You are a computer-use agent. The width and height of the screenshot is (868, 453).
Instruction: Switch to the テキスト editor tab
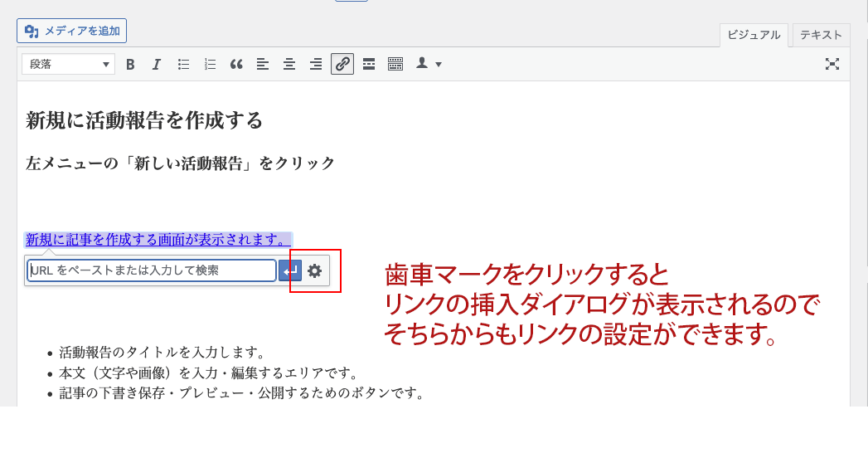pyautogui.click(x=821, y=35)
